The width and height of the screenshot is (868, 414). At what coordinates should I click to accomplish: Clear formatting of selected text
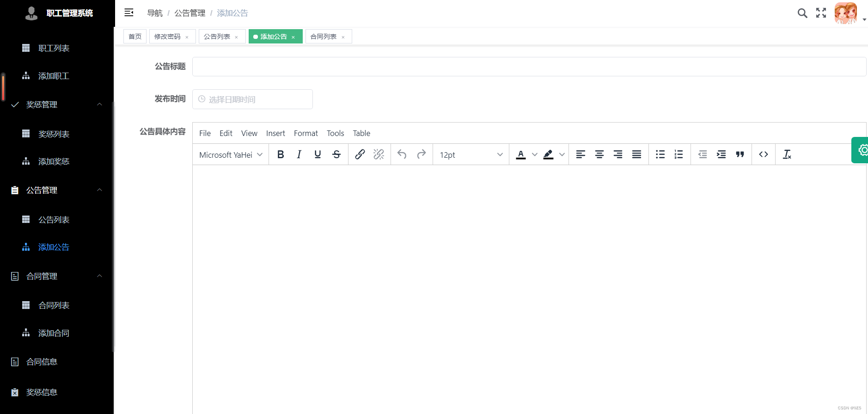[787, 154]
